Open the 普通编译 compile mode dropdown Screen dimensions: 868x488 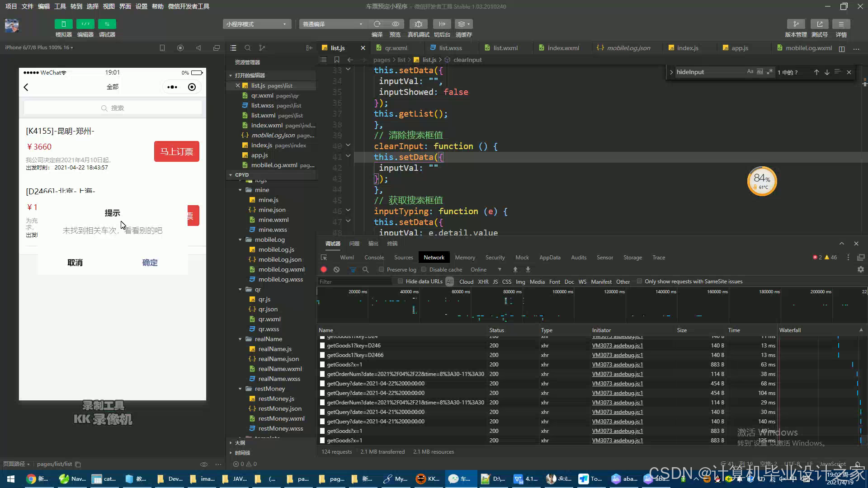333,24
